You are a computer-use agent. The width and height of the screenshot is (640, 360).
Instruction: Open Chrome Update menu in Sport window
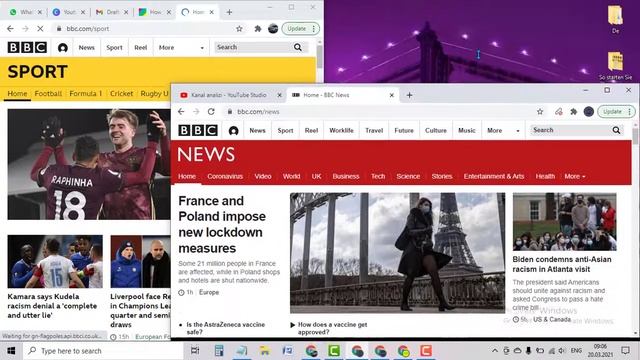point(301,29)
